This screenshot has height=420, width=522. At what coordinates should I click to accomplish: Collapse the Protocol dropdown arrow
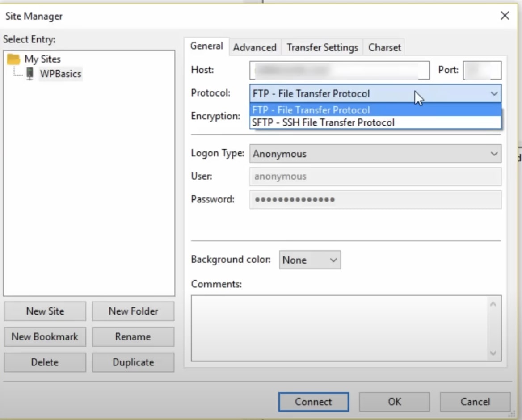[494, 94]
